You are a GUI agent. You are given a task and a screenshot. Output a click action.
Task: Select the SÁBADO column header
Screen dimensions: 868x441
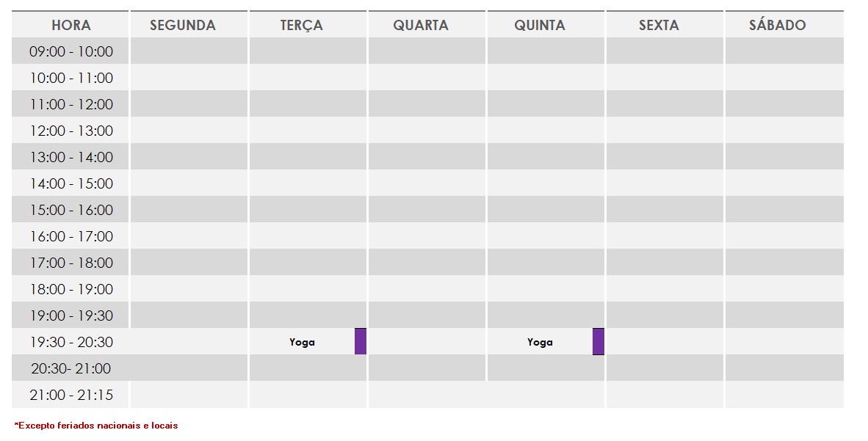[777, 25]
